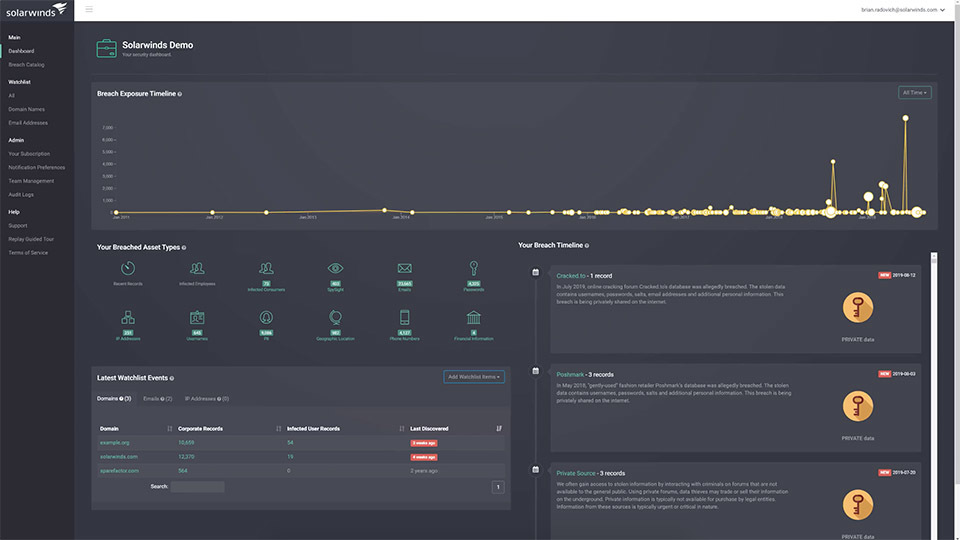Switch to the IP Addresses tab

pos(207,399)
